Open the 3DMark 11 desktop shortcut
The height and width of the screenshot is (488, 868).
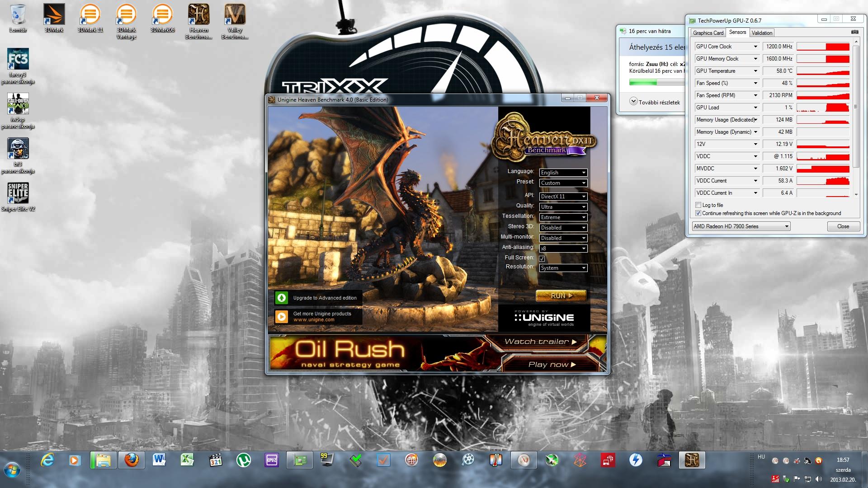click(90, 18)
